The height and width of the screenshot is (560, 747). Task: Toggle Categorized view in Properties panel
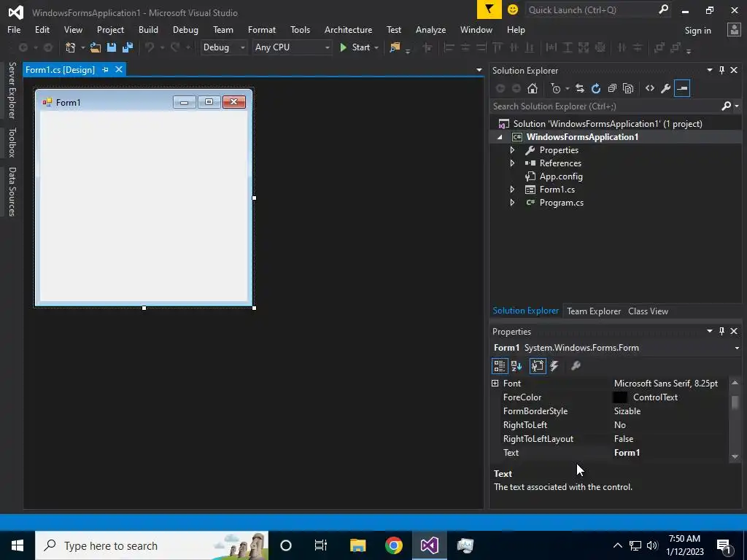tap(499, 366)
